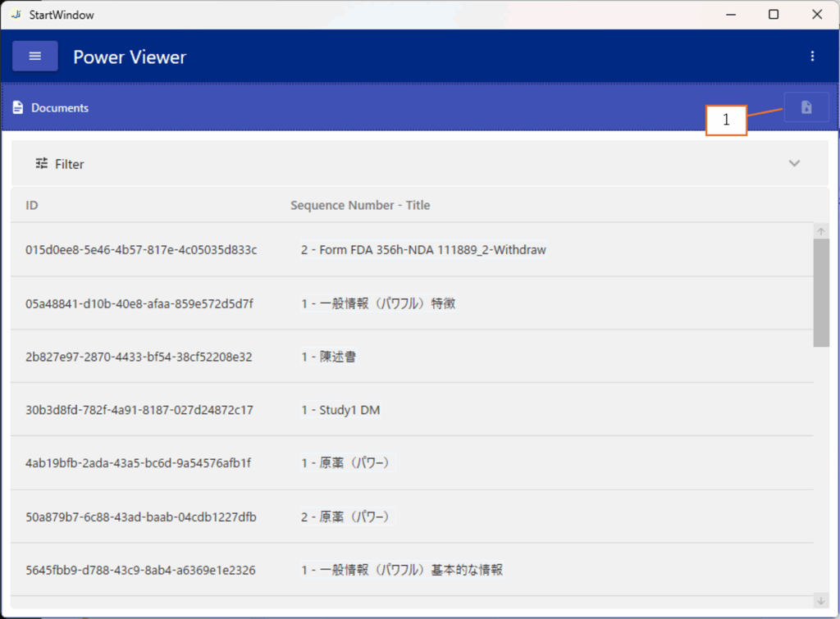
Task: Click the Filter sliders icon
Action: (x=42, y=164)
